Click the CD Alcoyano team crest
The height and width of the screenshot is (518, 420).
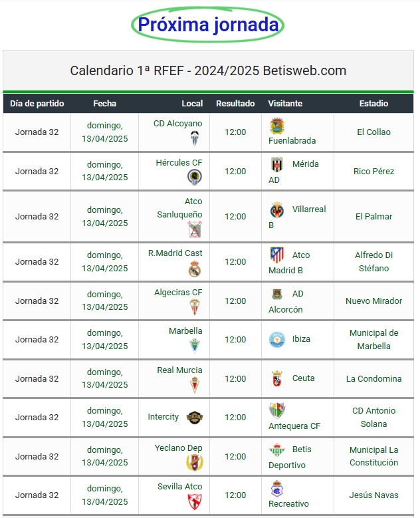point(195,138)
